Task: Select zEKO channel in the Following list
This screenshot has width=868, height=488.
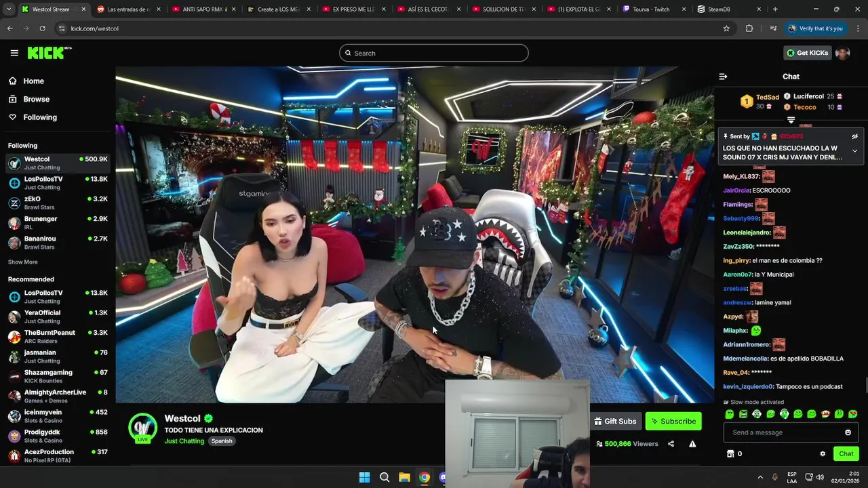Action: pyautogui.click(x=58, y=203)
